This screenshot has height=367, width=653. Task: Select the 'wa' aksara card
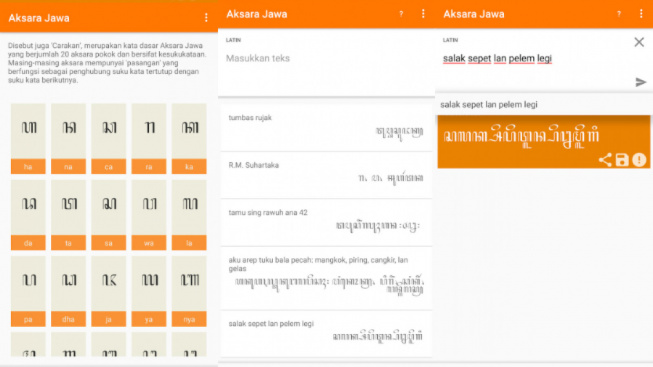tap(149, 215)
